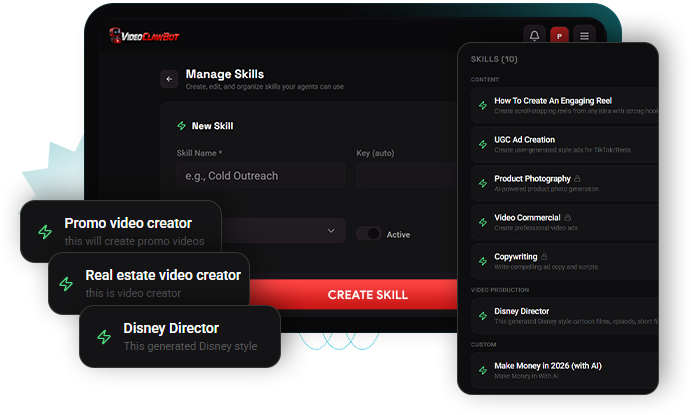Expand the category dropdown chevron

[x=331, y=231]
